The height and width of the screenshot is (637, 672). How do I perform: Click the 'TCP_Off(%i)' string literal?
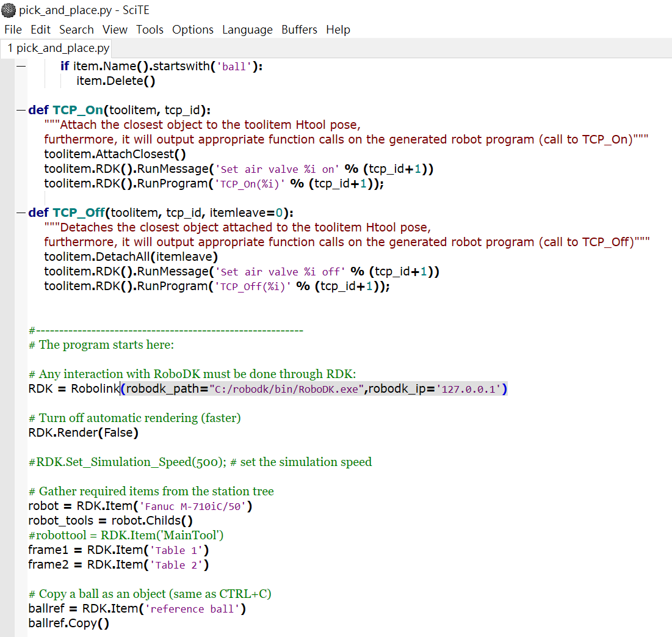[253, 286]
